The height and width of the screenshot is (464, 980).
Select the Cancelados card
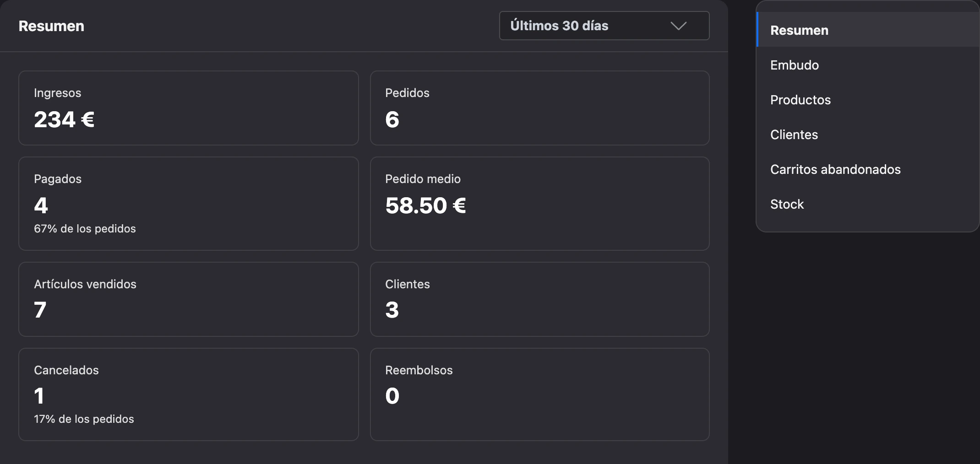188,394
